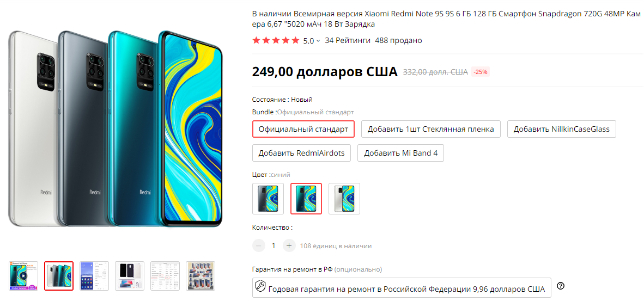Choose the Добавить RedmiAirdots bundle option
The image size is (644, 301).
coord(301,153)
